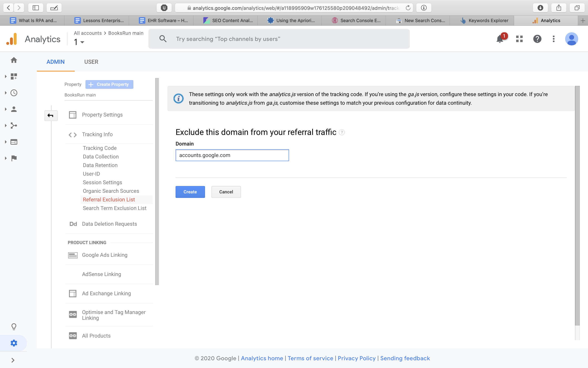
Task: Expand the Acquisition sidebar arrow
Action: coord(6,126)
